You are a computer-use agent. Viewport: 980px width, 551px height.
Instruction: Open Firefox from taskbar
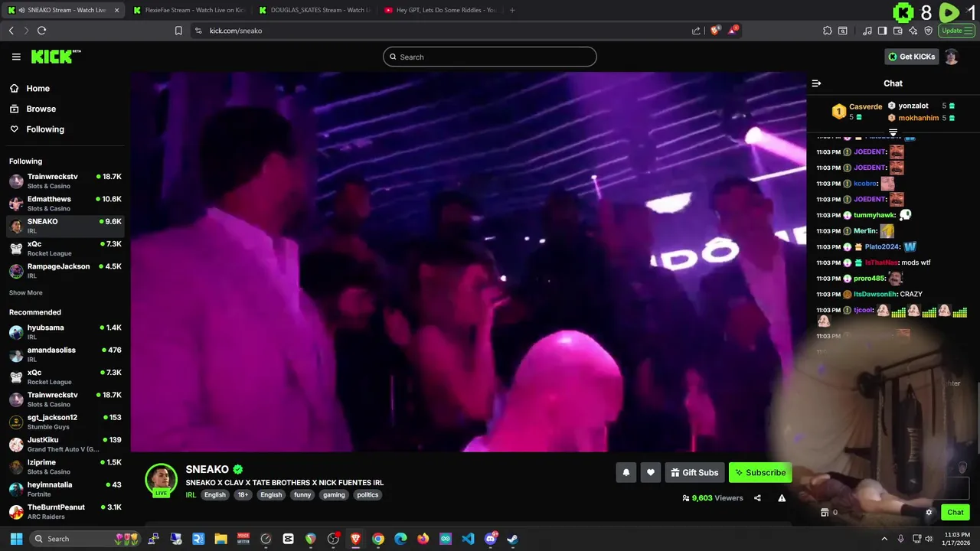point(423,539)
